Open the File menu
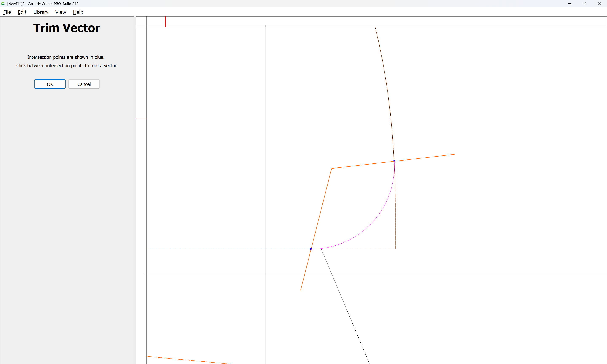This screenshot has height=364, width=607. click(x=7, y=12)
